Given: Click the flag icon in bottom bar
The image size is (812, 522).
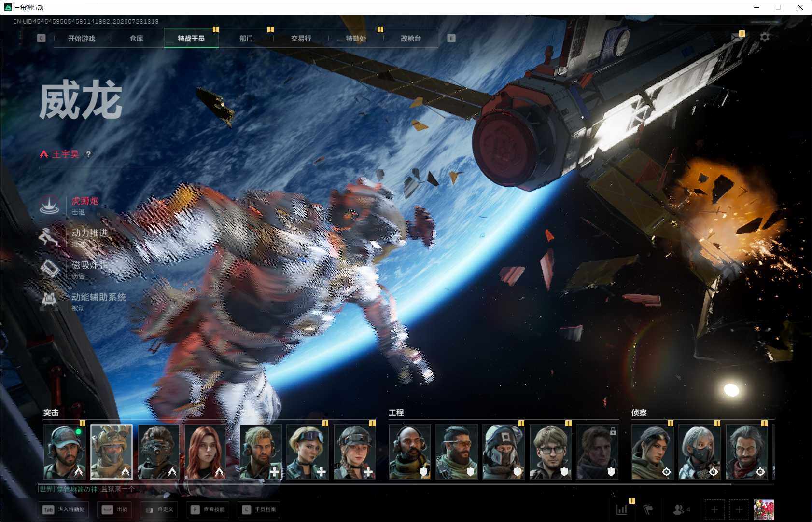Looking at the screenshot, I should [648, 509].
